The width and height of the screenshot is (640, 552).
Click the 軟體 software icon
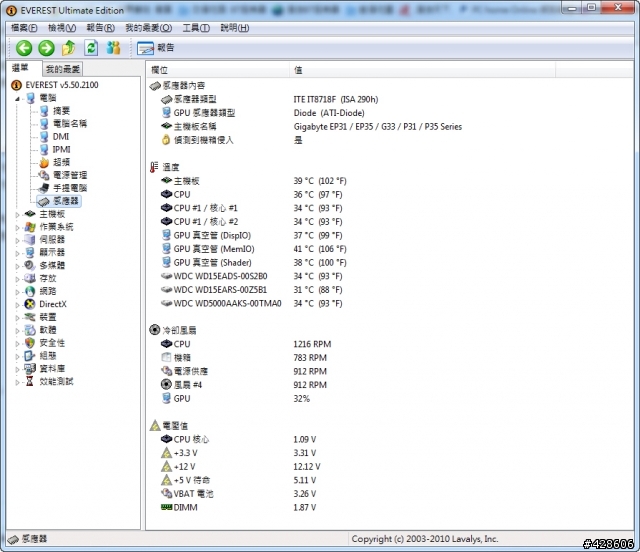[30, 330]
